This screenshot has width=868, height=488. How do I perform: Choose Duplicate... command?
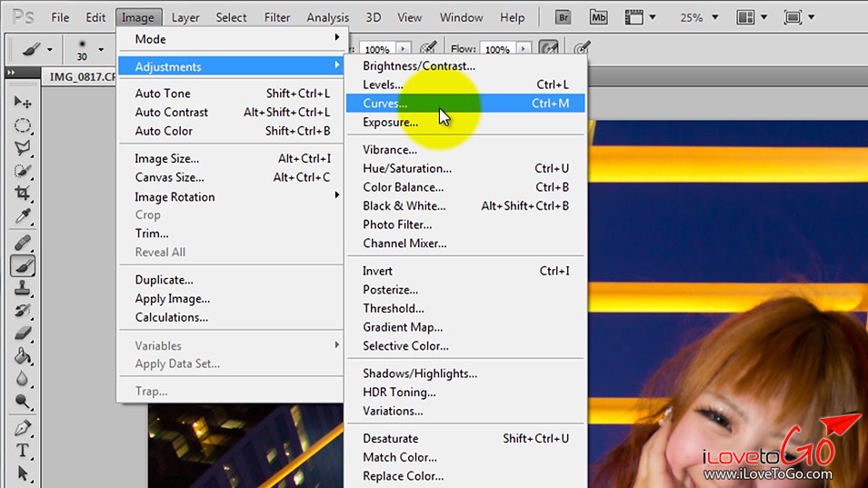(231, 280)
